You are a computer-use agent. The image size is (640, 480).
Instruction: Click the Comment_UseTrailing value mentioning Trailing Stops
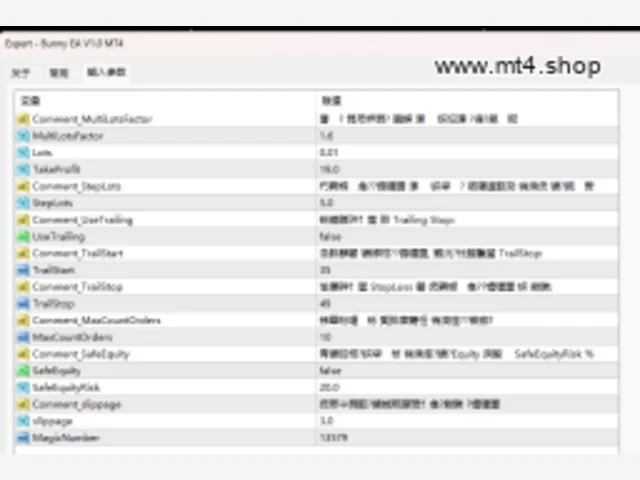coord(387,220)
